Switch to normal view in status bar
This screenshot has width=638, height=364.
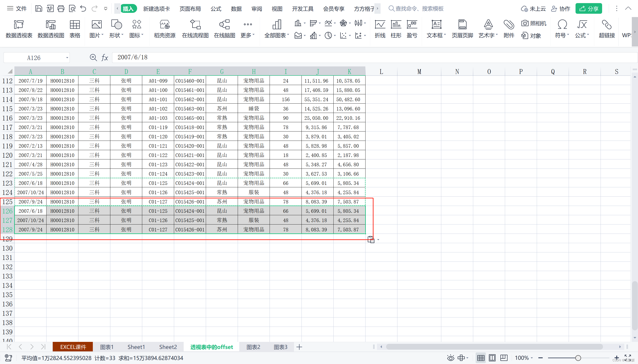pyautogui.click(x=481, y=358)
